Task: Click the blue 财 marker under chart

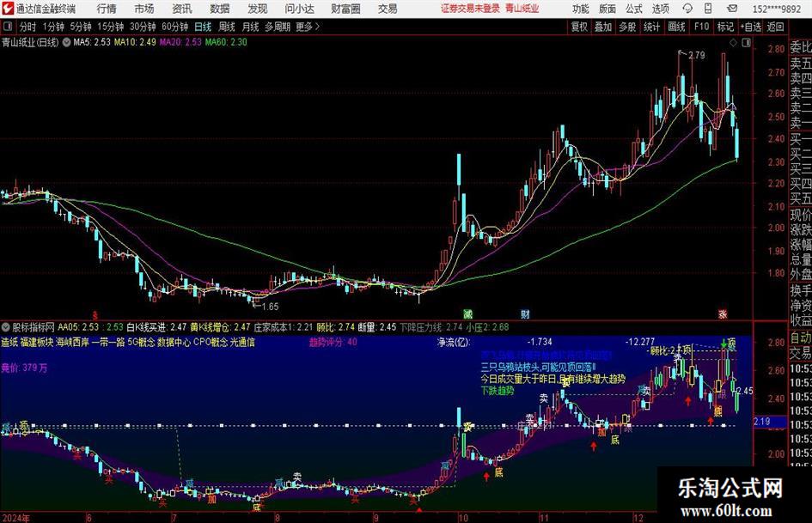Action: [525, 314]
